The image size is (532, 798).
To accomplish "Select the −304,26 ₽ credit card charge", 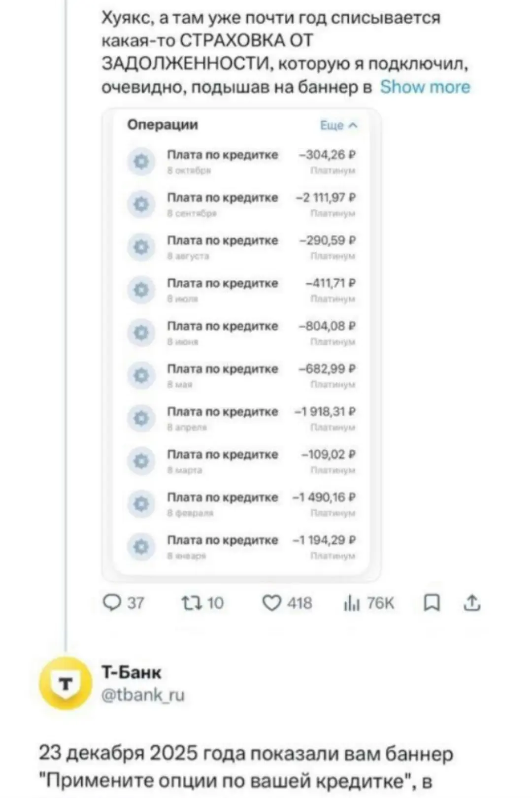I will point(241,161).
